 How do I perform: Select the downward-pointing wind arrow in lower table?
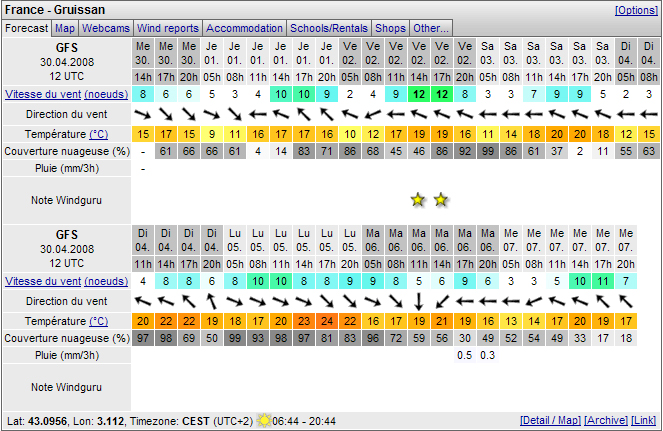(418, 300)
